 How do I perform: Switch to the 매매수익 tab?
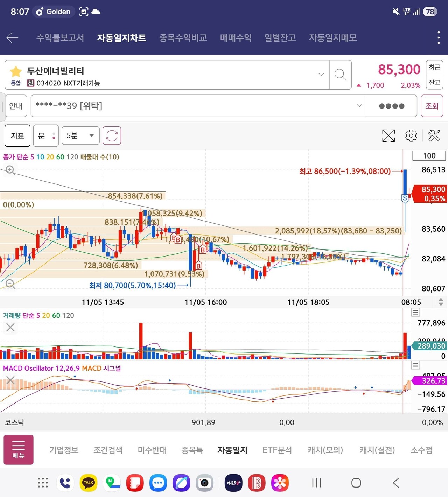(236, 37)
